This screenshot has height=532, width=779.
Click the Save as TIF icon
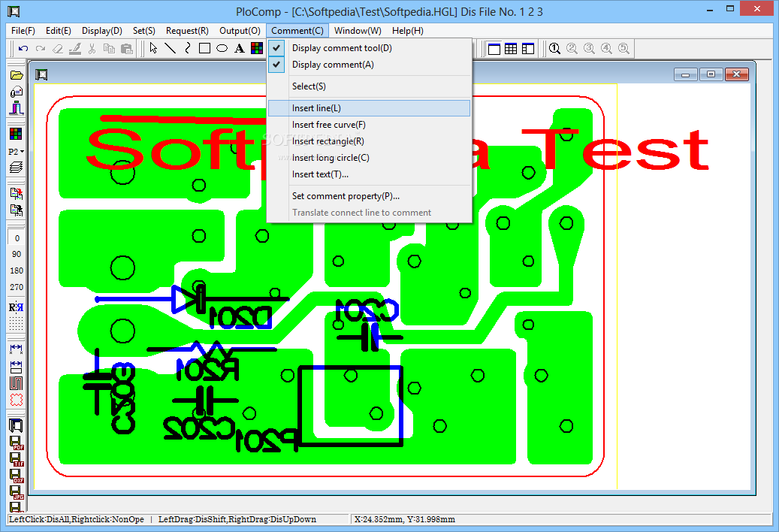pyautogui.click(x=17, y=459)
